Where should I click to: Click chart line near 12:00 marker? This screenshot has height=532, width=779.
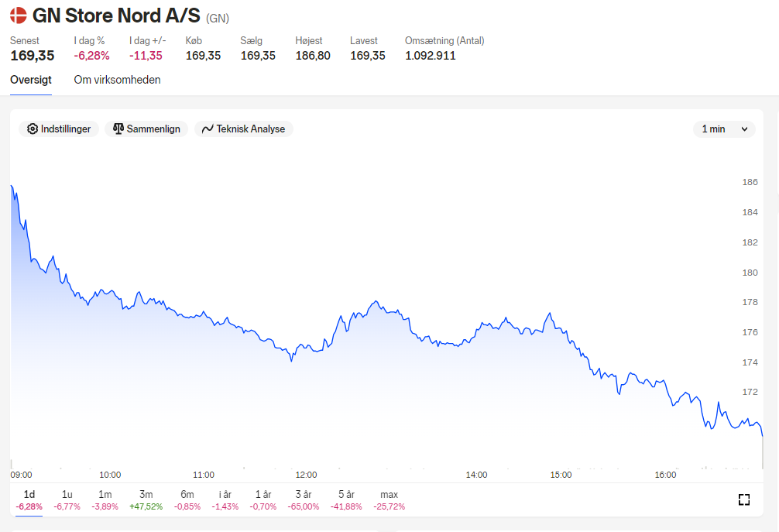point(306,345)
